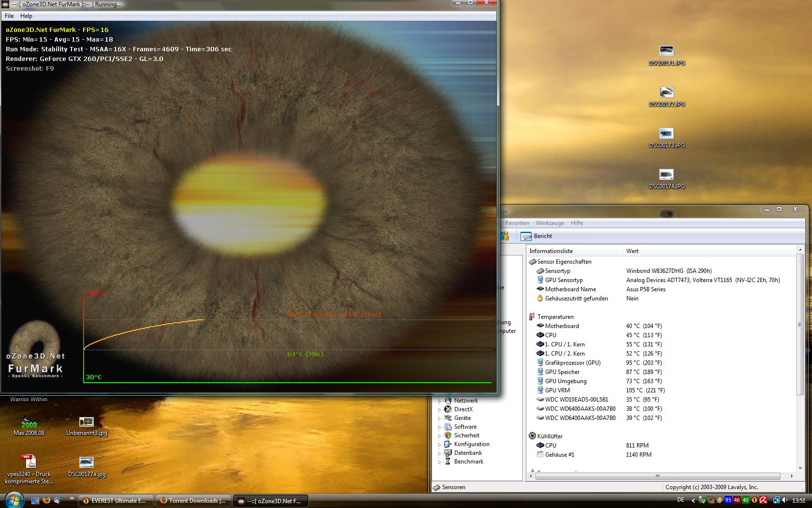Expand the Netzwerk tree node
The height and width of the screenshot is (508, 812).
(440, 401)
